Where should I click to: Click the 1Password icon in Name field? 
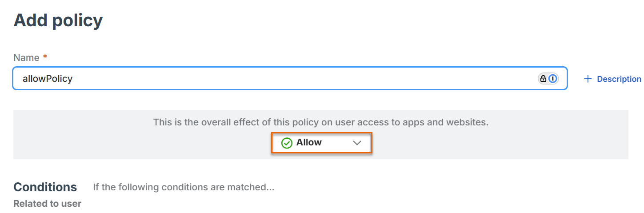[x=552, y=79]
